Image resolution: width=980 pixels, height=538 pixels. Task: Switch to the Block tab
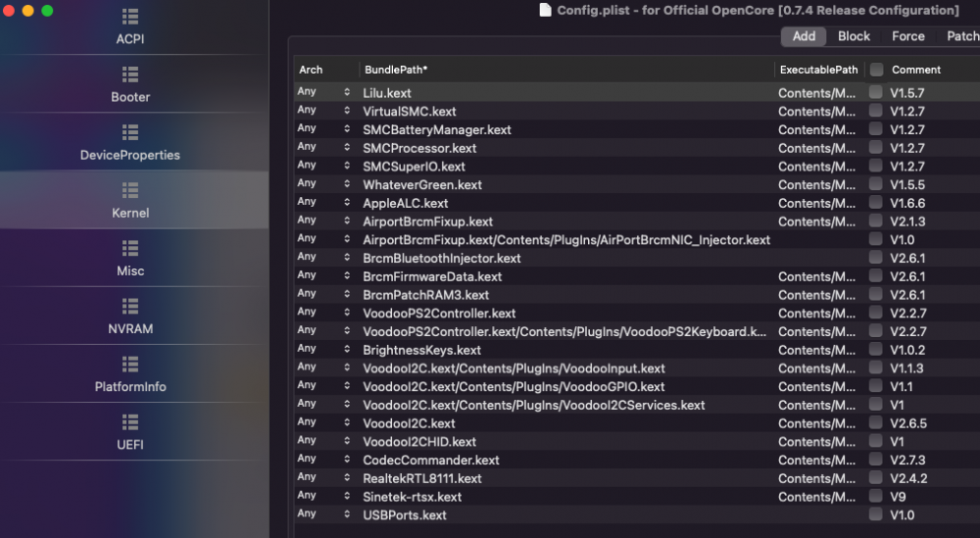point(854,36)
